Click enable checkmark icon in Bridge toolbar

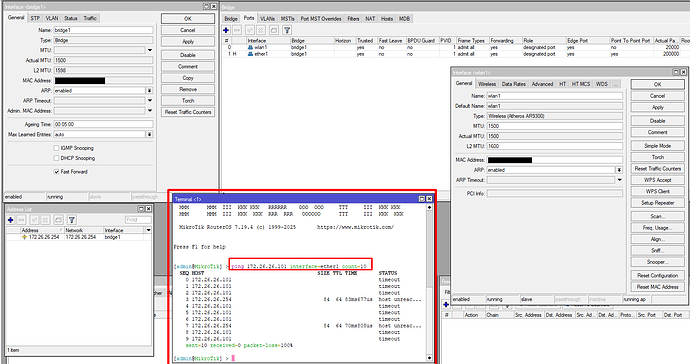pos(250,30)
